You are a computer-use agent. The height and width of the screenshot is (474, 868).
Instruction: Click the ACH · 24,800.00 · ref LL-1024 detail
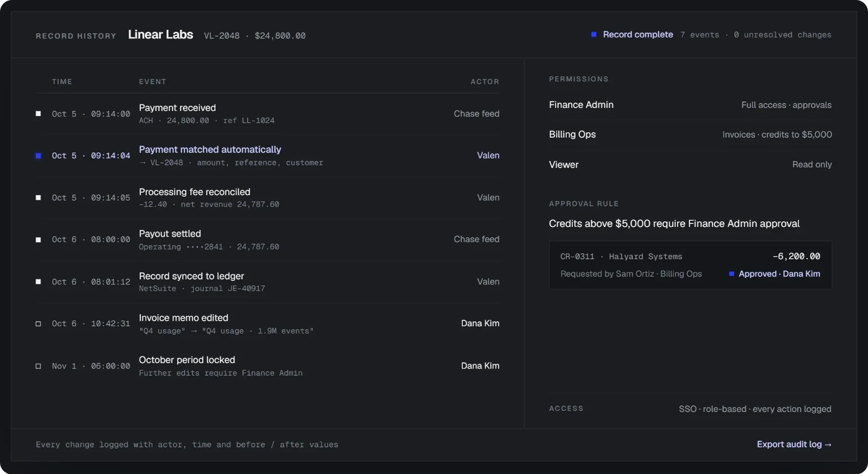click(x=207, y=121)
